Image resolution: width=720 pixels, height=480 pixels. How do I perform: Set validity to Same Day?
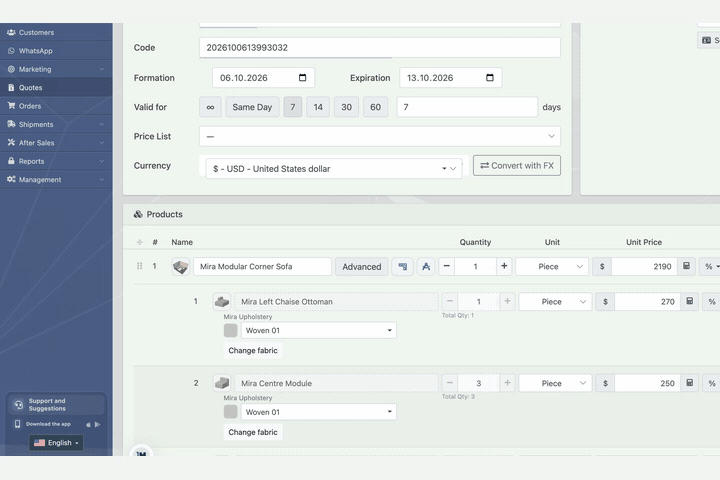(252, 107)
